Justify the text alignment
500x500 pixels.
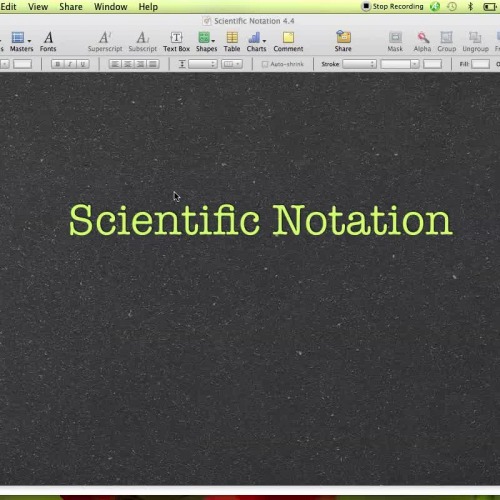[x=153, y=64]
